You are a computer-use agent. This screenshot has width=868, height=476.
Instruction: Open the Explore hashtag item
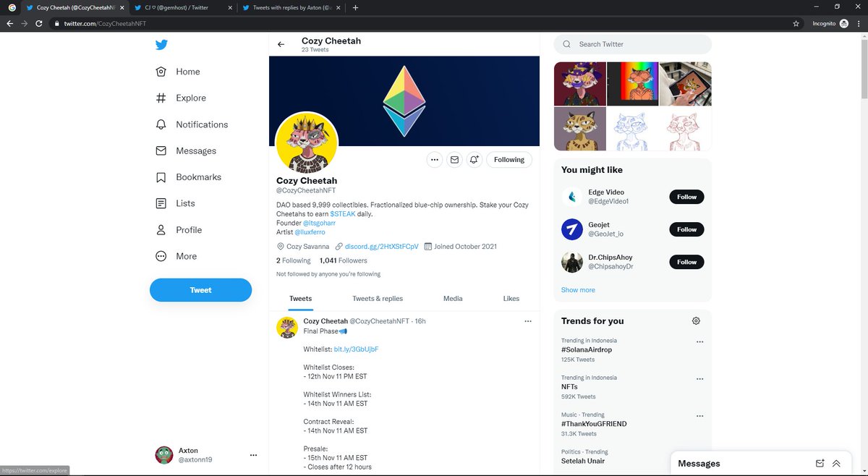(181, 98)
